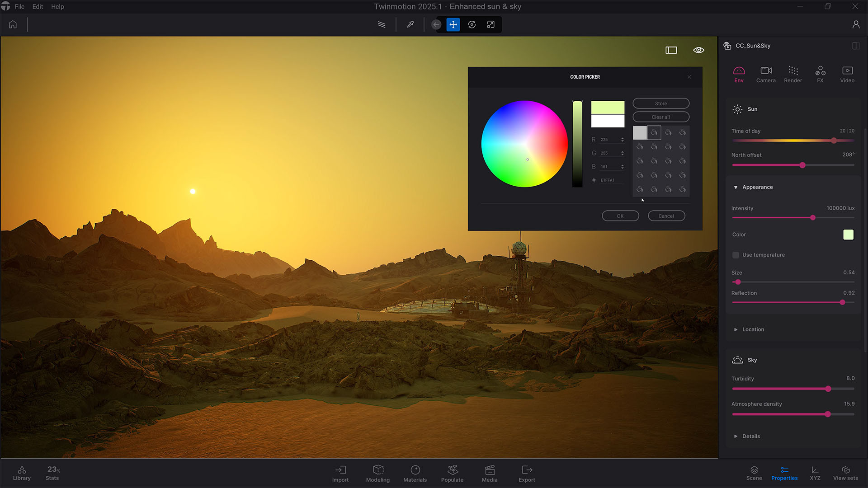
Task: Expand the Location section
Action: tap(736, 329)
